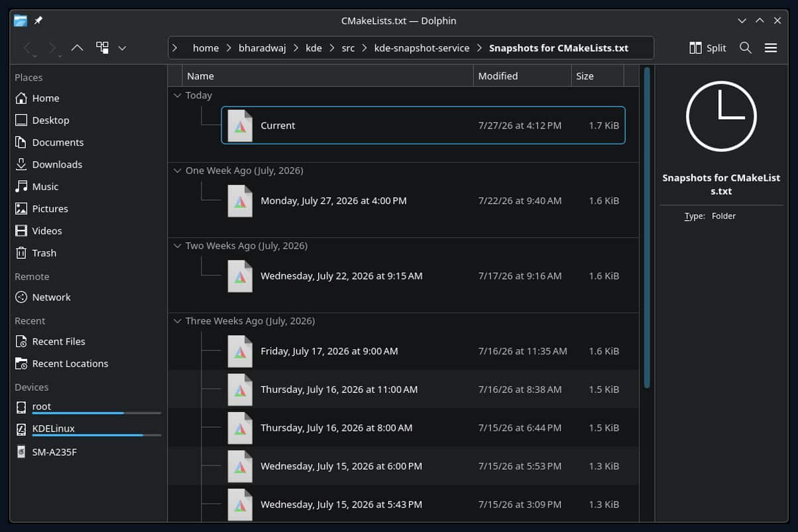Open the hamburger menu
Image resolution: width=798 pixels, height=532 pixels.
pyautogui.click(x=771, y=48)
